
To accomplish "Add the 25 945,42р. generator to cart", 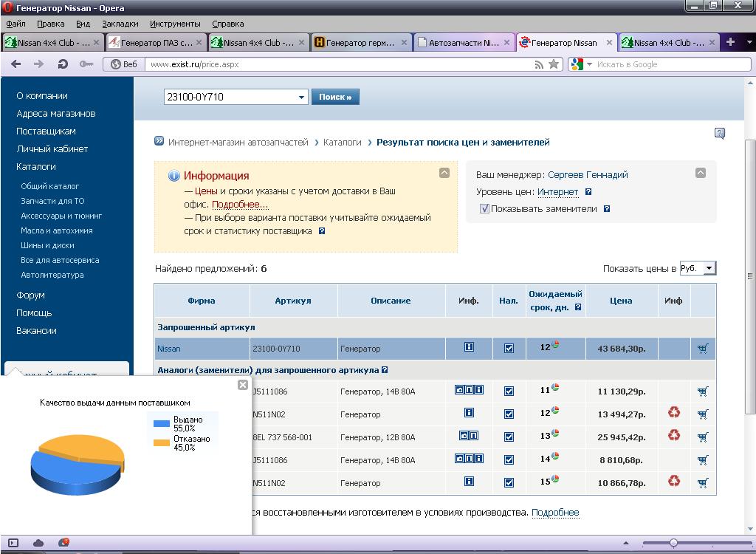I will (703, 437).
